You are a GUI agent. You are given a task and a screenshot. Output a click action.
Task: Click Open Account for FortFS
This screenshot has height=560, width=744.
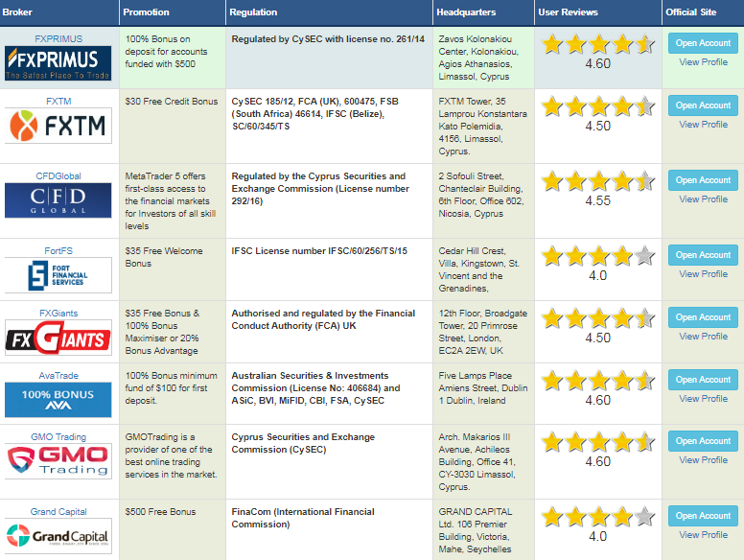coord(703,255)
